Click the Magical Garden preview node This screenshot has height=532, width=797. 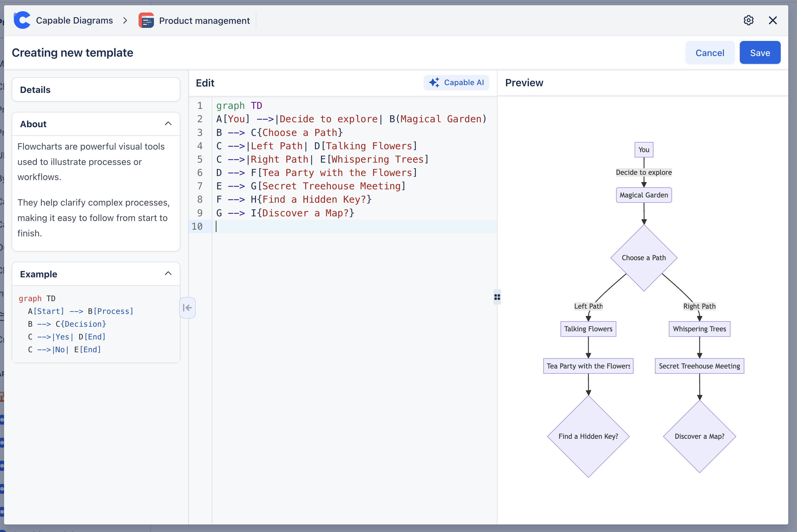point(644,195)
